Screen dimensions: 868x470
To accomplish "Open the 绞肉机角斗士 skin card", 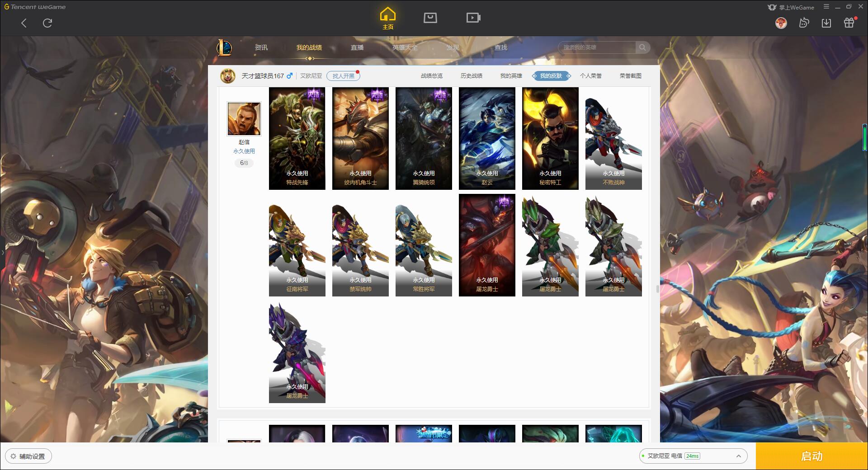I will pos(360,138).
